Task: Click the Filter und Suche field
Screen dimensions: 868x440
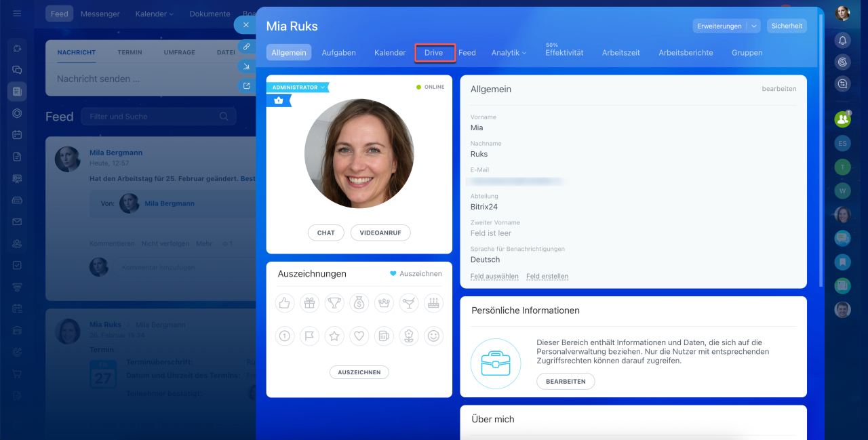Action: 159,117
